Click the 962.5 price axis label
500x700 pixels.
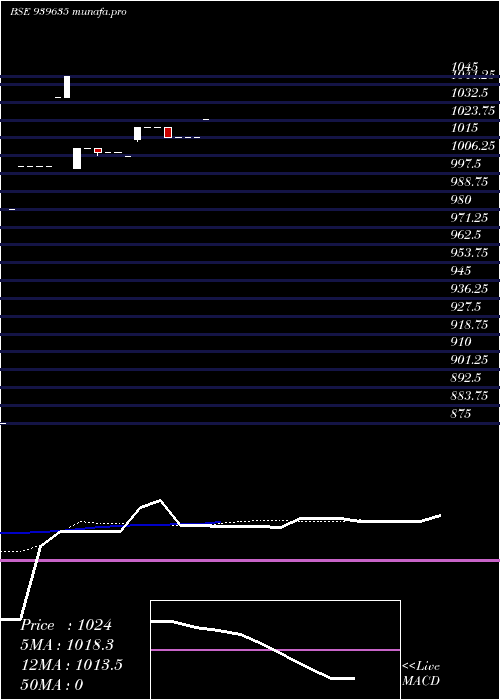pos(466,235)
